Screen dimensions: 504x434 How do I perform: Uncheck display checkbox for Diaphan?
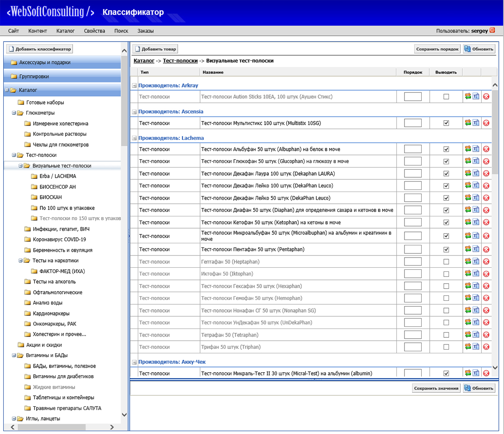(446, 210)
